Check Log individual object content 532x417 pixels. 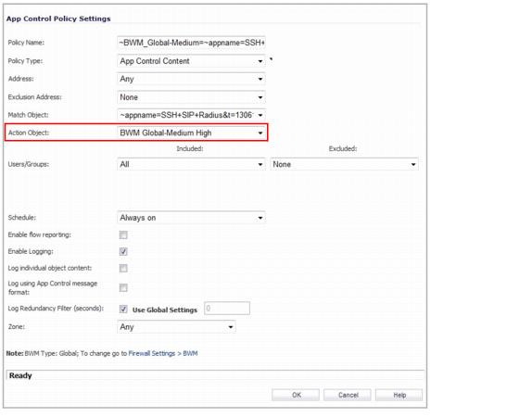[123, 268]
